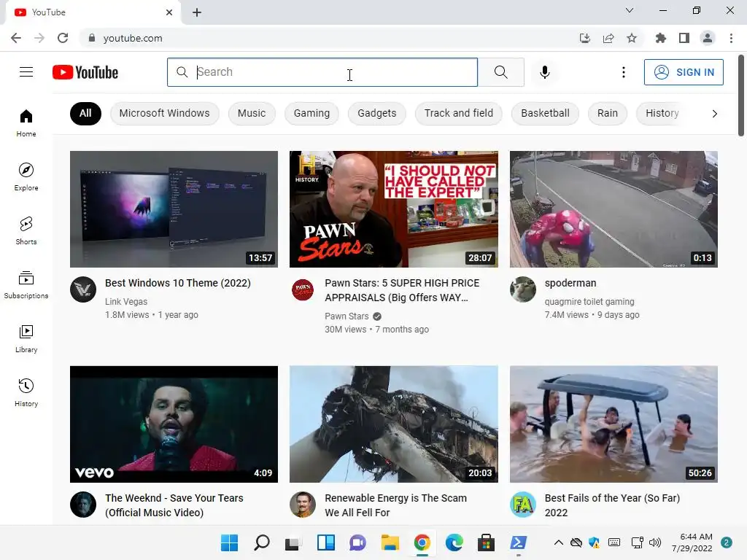Open Pawn Stars video title link
This screenshot has height=560, width=747.
(402, 290)
